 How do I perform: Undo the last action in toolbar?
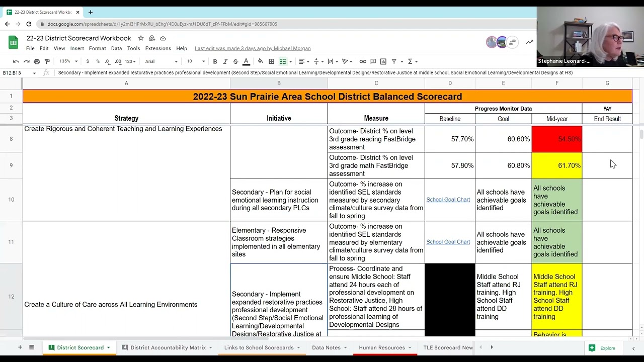click(16, 61)
